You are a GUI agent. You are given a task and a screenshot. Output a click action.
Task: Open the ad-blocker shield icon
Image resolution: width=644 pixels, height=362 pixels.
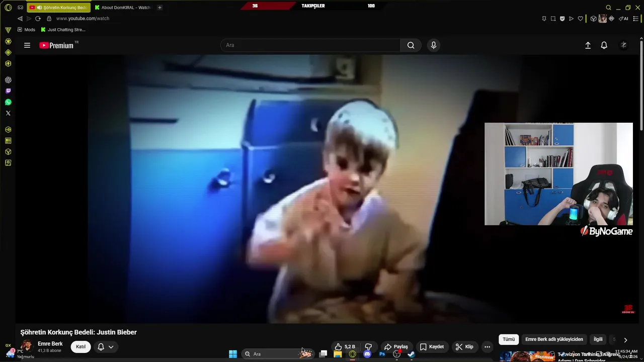pos(562,19)
